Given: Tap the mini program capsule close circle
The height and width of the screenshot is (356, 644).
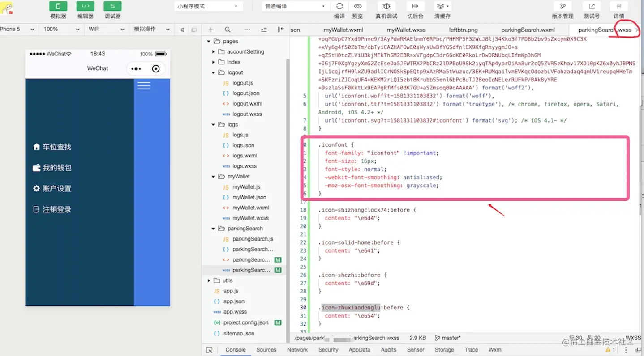Looking at the screenshot, I should coord(156,69).
